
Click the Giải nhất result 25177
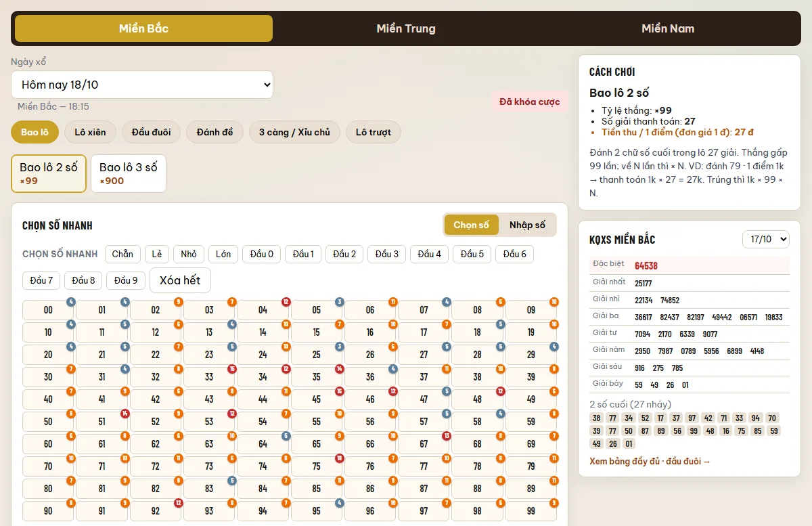(x=644, y=284)
